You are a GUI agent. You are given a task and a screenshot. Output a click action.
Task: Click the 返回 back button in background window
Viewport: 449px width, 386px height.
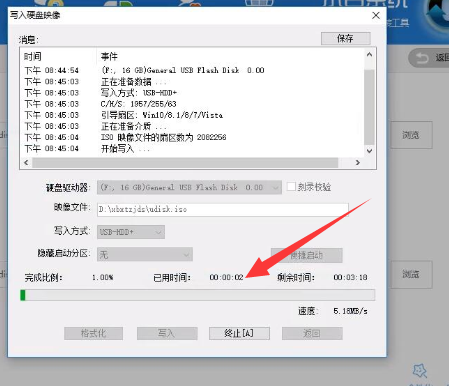tap(430, 58)
